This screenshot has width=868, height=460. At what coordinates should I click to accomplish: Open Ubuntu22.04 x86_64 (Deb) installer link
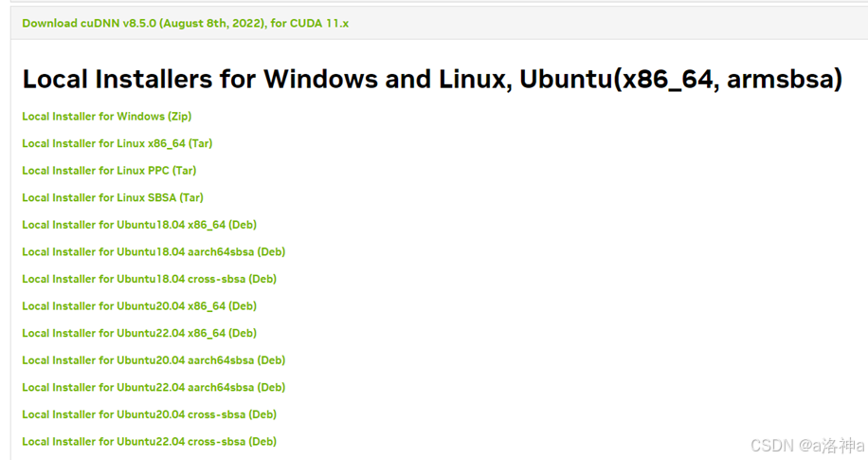coord(139,334)
